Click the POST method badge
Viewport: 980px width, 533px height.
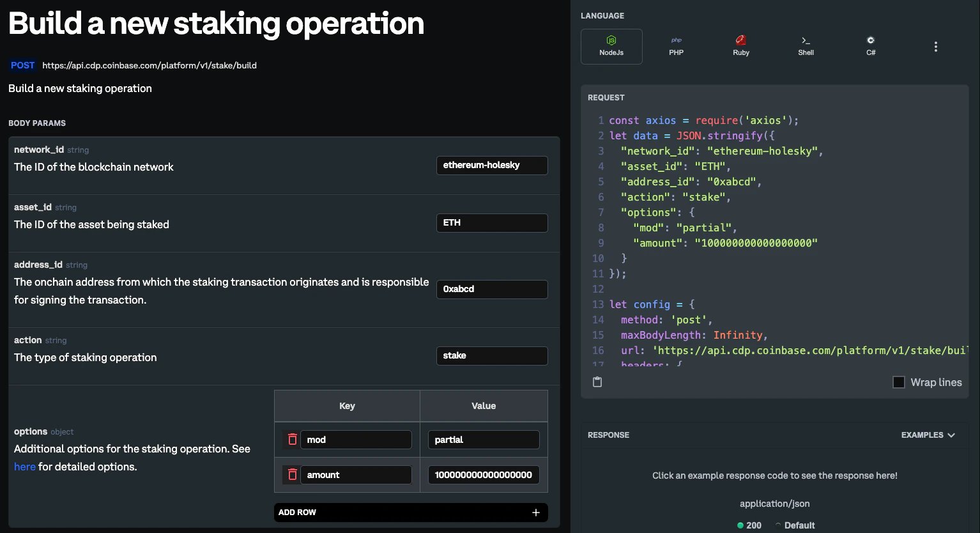coord(22,65)
